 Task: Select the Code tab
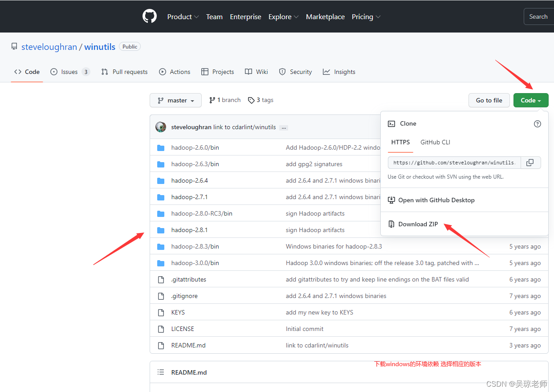pyautogui.click(x=27, y=72)
